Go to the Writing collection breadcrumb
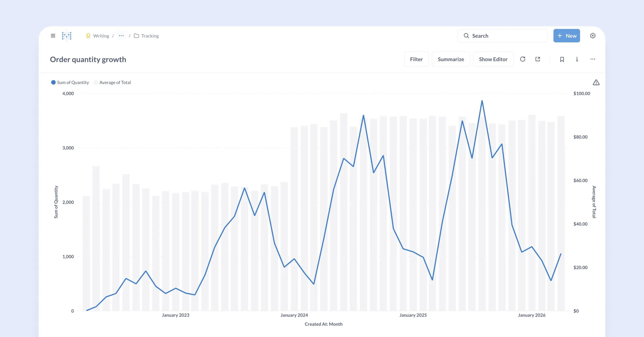The width and height of the screenshot is (644, 337). point(101,36)
